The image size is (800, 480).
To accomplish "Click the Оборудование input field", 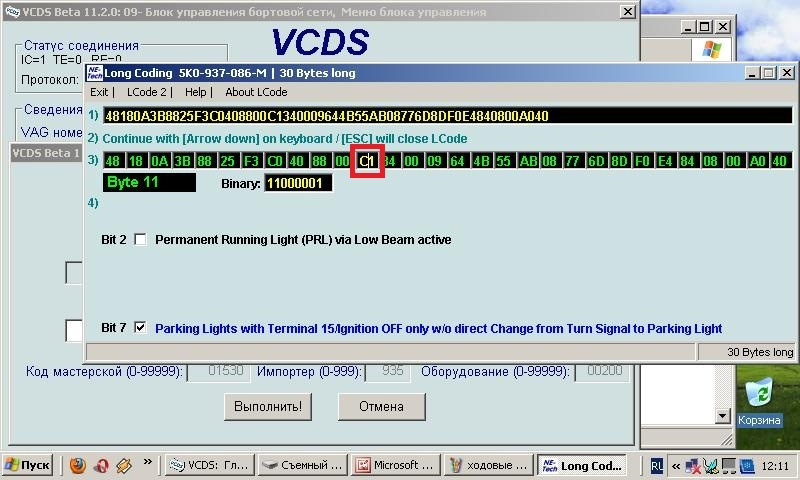I will point(602,372).
